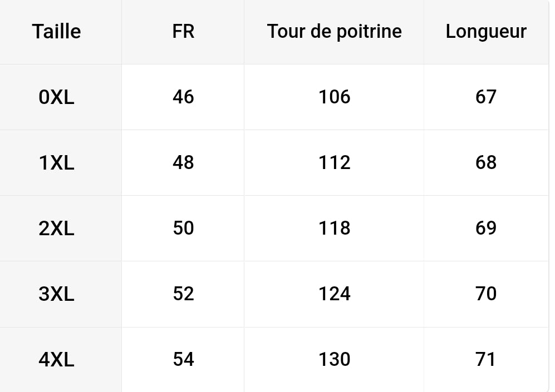This screenshot has height=392, width=555.
Task: Select the 0XL size row label
Action: 57,97
